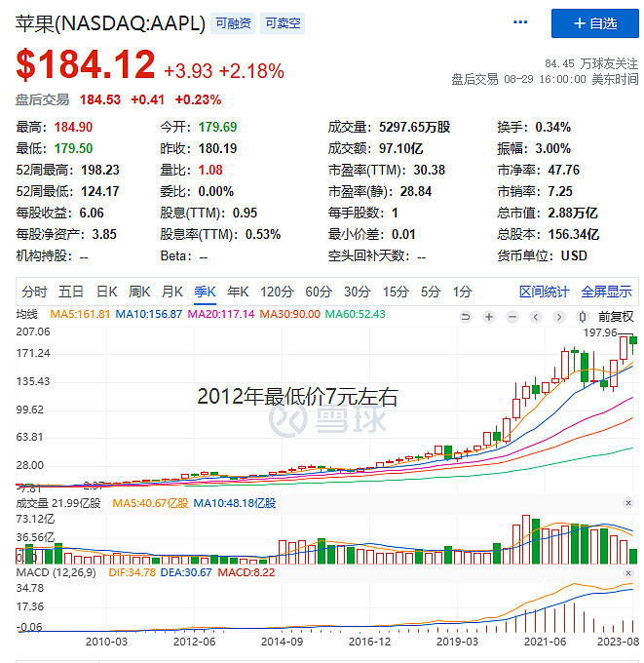Add AAPL to watchlist with 自选 button
This screenshot has height=663, width=644.
(x=594, y=23)
